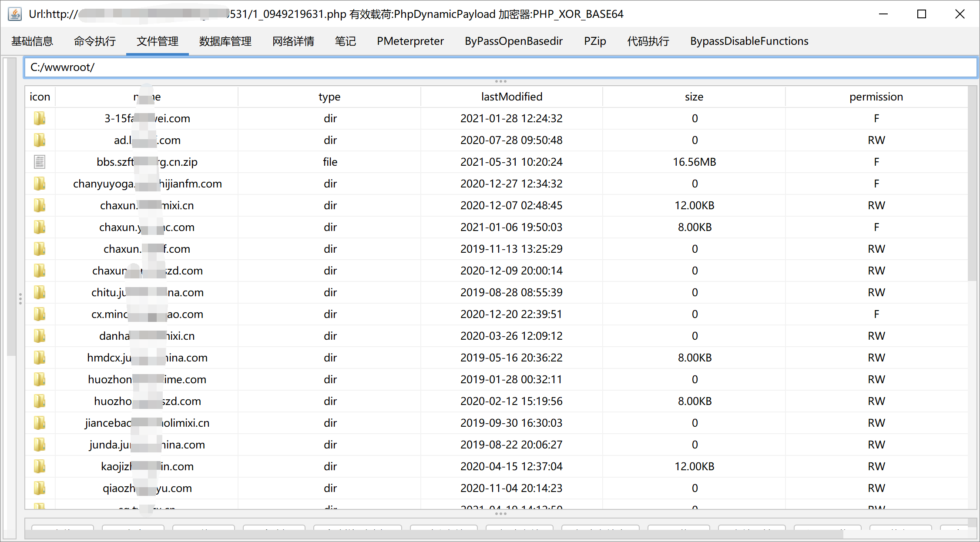The width and height of the screenshot is (980, 542).
Task: Open the PZip tab
Action: pyautogui.click(x=595, y=41)
